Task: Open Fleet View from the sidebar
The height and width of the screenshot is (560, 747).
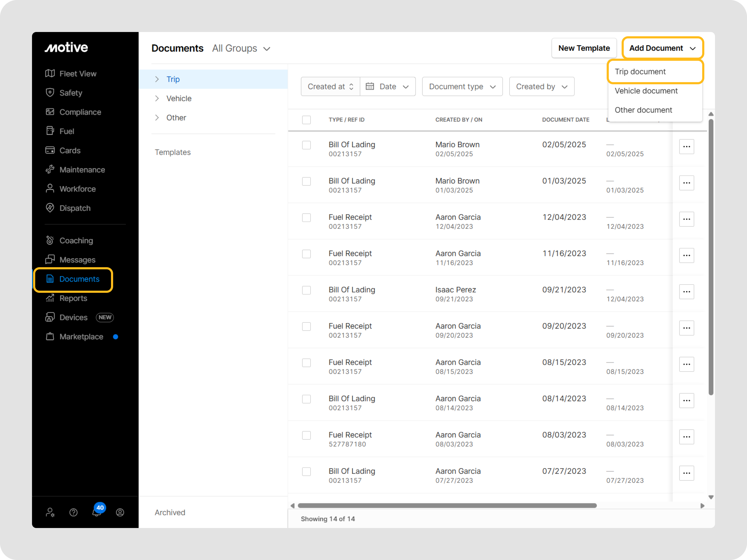Action: pyautogui.click(x=50, y=74)
